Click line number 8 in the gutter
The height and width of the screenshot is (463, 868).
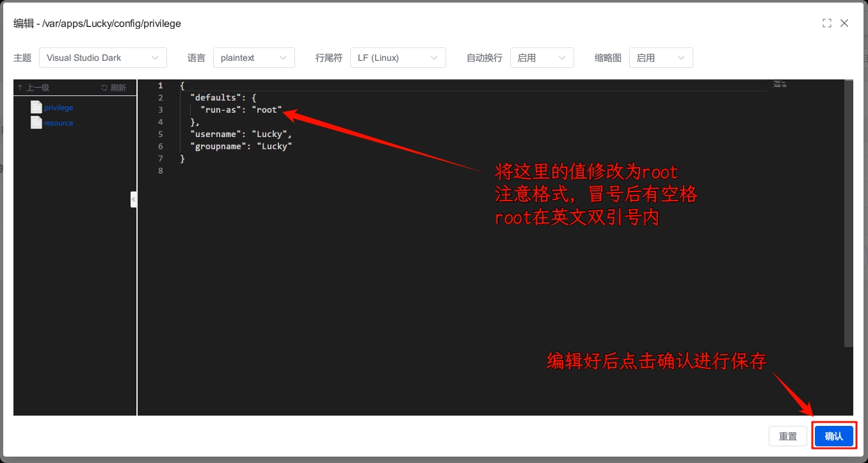pos(160,170)
